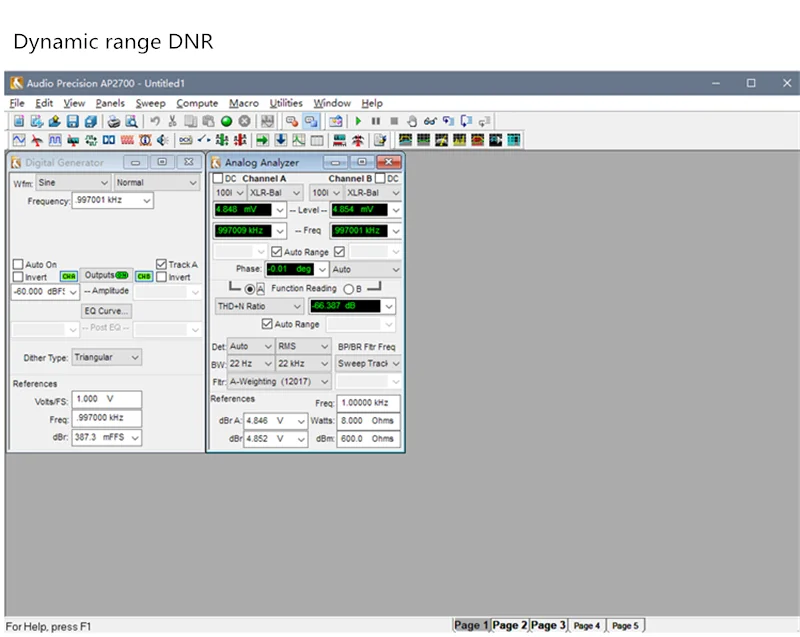Open the red wavy lines panel icon
800x637 pixels.
click(x=128, y=140)
